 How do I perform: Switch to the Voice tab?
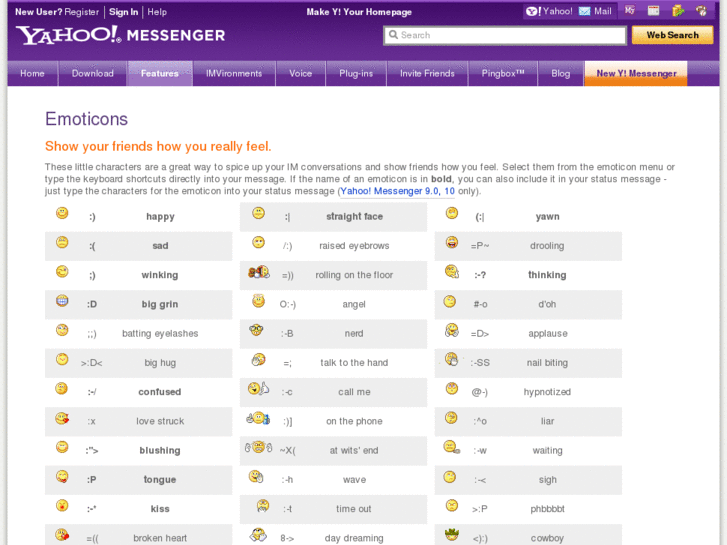pos(300,73)
